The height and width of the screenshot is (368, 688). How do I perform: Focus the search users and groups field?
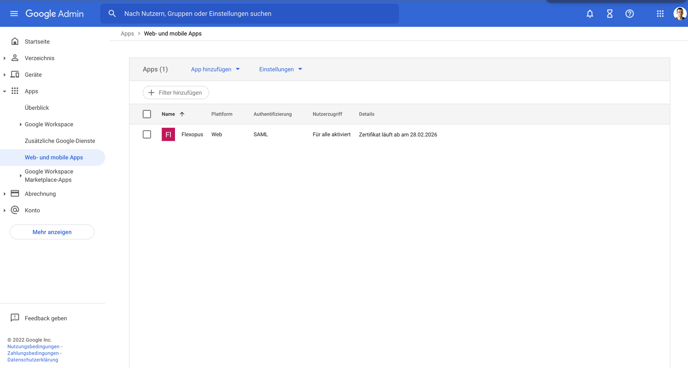coord(250,14)
